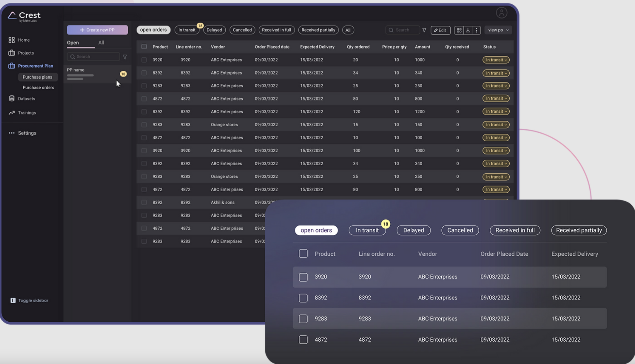
Task: Click the filter funnel beside top search
Action: pos(424,30)
